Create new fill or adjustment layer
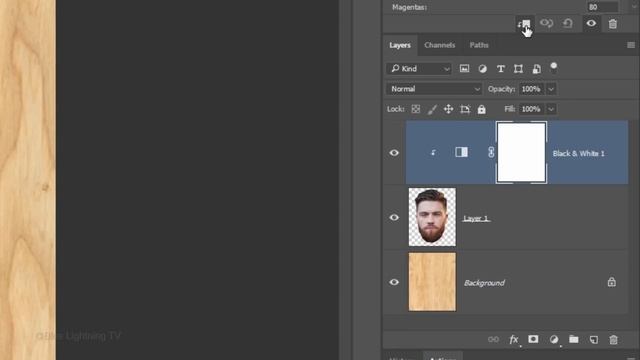This screenshot has height=360, width=640. click(x=554, y=340)
